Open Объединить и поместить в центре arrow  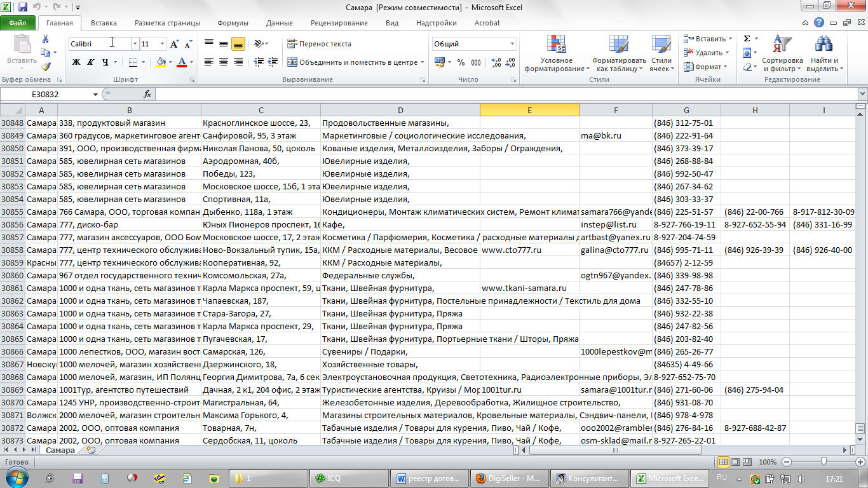[x=422, y=62]
